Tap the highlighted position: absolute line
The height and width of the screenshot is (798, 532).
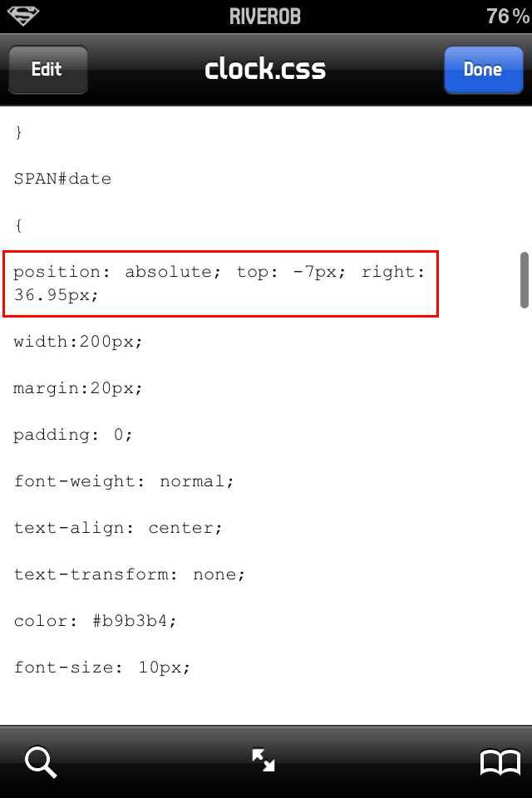click(220, 283)
